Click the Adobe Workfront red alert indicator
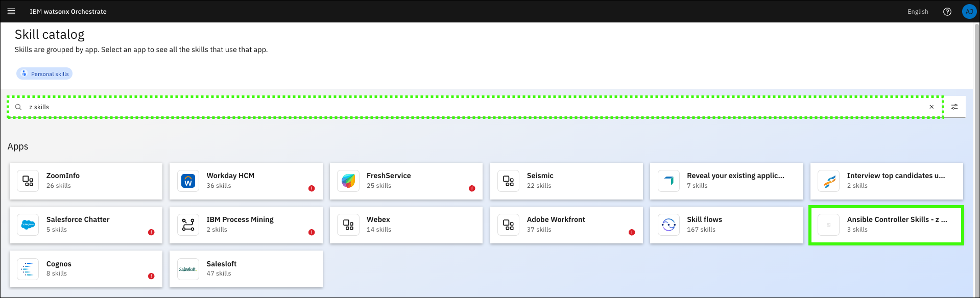 pos(632,232)
